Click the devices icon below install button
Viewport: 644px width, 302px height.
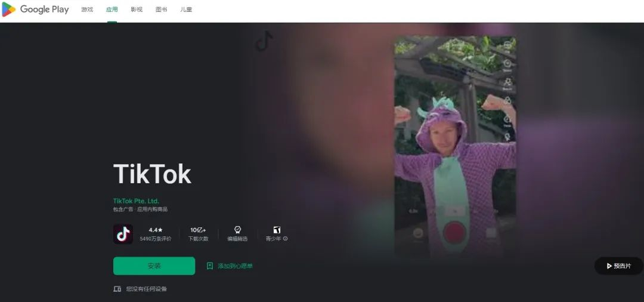pos(117,289)
